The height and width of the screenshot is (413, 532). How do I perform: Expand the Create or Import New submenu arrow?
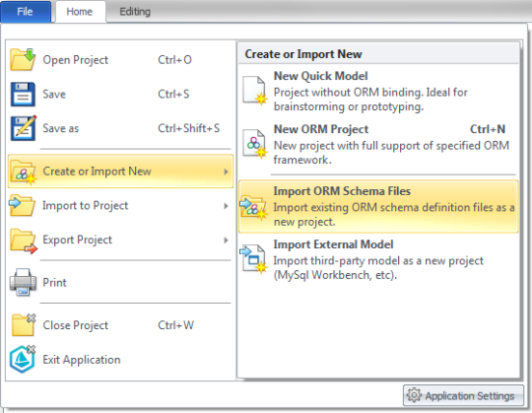point(226,172)
